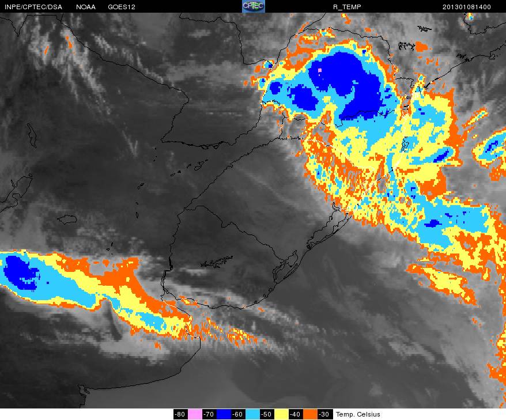The image size is (506, 420).
Task: Click the small pink coldest pixel in the storm
Action: click(320, 70)
